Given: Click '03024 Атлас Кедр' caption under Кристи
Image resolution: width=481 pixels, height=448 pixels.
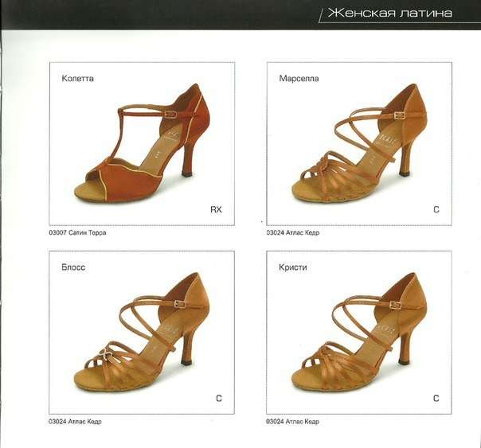Looking at the screenshot, I should point(292,422).
